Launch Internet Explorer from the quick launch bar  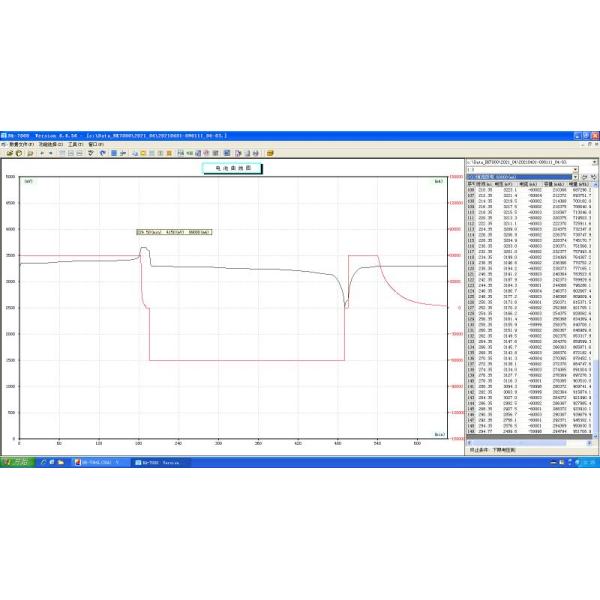[x=42, y=461]
